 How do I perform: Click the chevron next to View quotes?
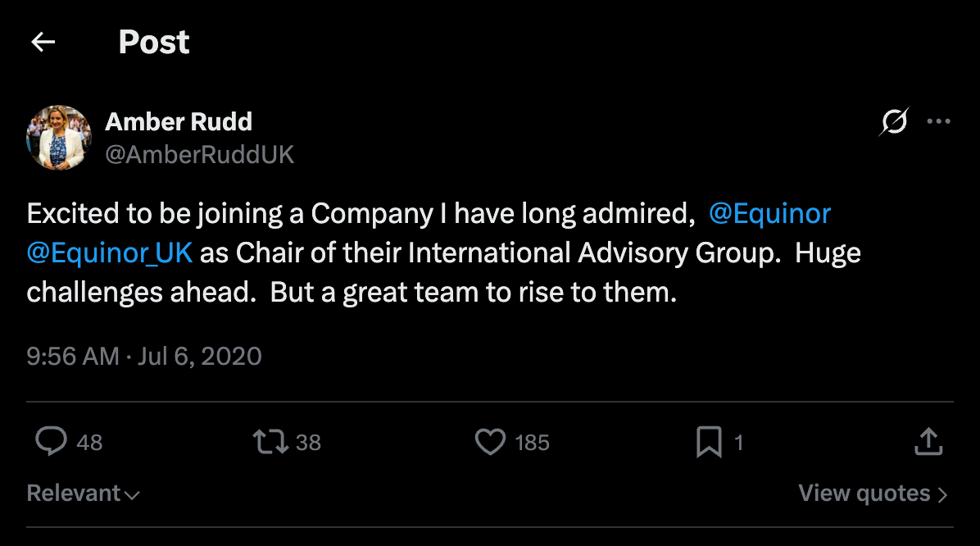[942, 494]
